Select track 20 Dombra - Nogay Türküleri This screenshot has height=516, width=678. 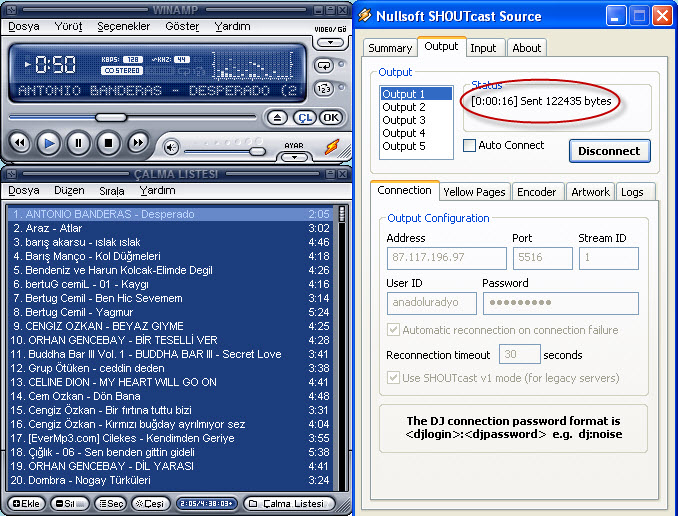pyautogui.click(x=170, y=480)
